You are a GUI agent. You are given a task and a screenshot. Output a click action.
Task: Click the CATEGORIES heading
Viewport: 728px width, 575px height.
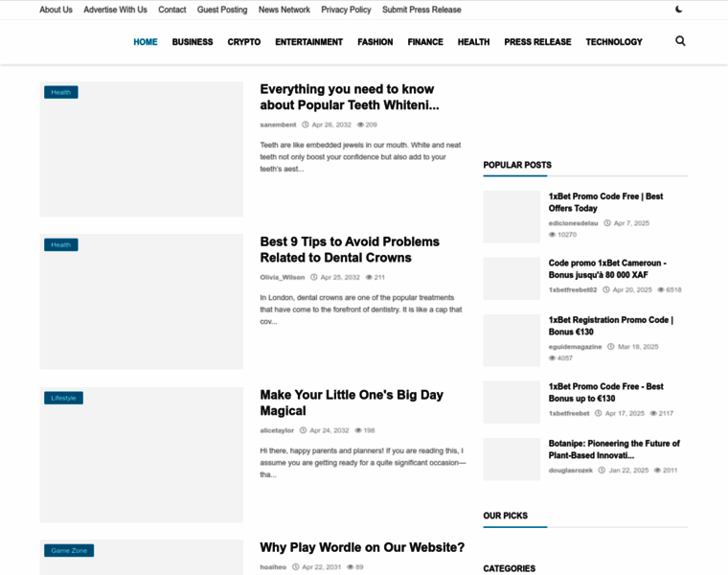[x=509, y=569]
